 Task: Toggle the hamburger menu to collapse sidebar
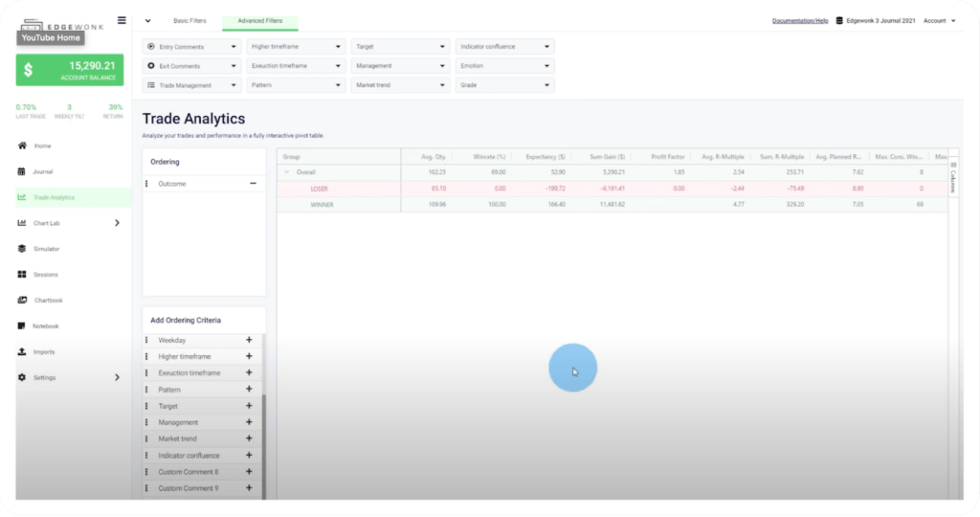tap(122, 20)
